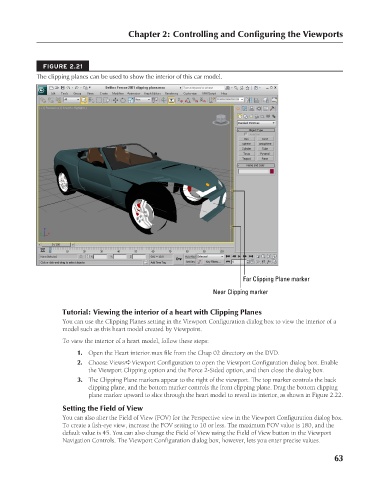
Task: Click the Key Filters button
Action: 213,262
